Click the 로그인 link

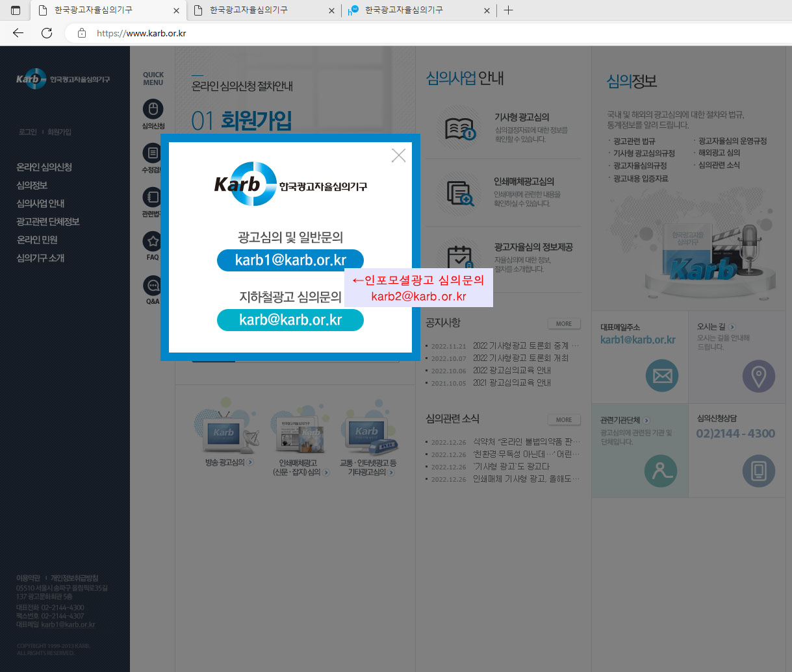[28, 132]
